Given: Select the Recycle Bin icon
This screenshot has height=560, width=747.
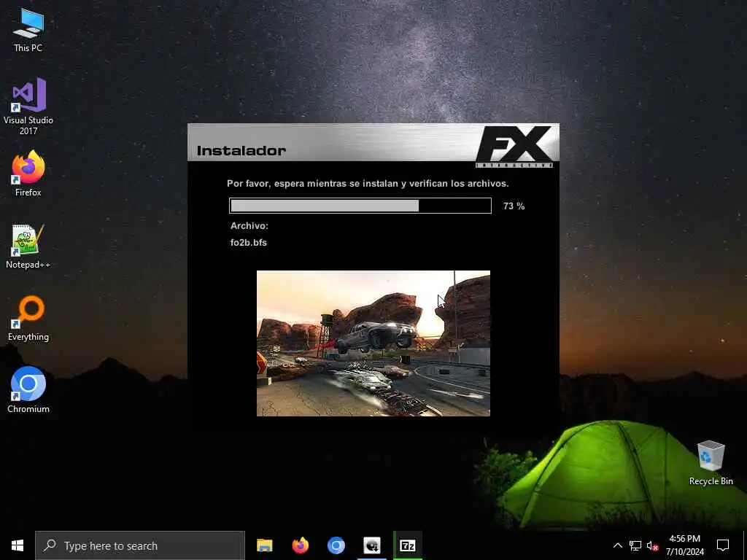Looking at the screenshot, I should click(x=711, y=463).
